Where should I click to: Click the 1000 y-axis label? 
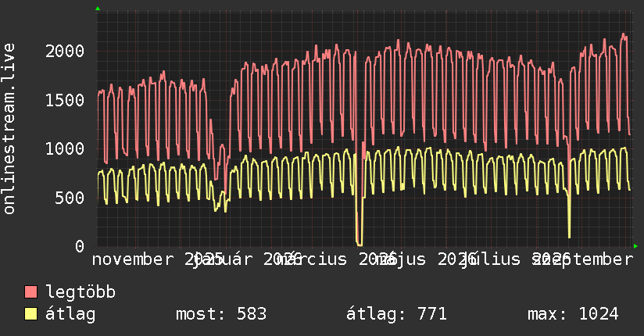(65, 148)
